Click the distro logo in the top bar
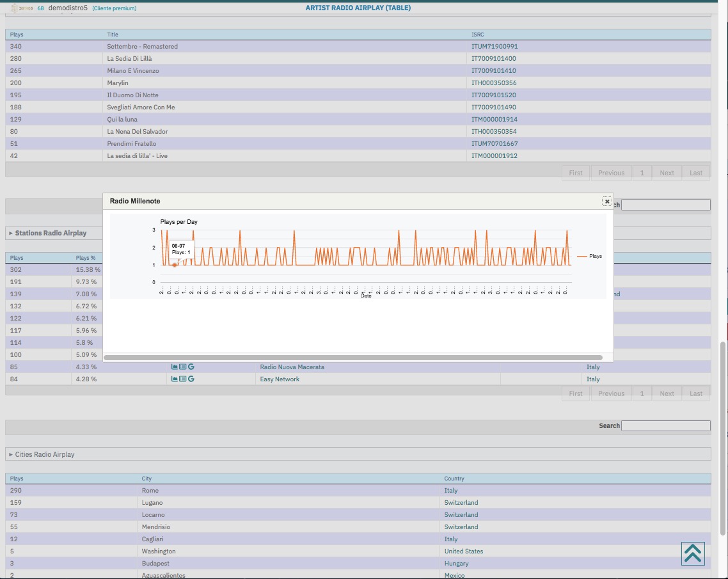This screenshot has width=728, height=579. coord(21,8)
